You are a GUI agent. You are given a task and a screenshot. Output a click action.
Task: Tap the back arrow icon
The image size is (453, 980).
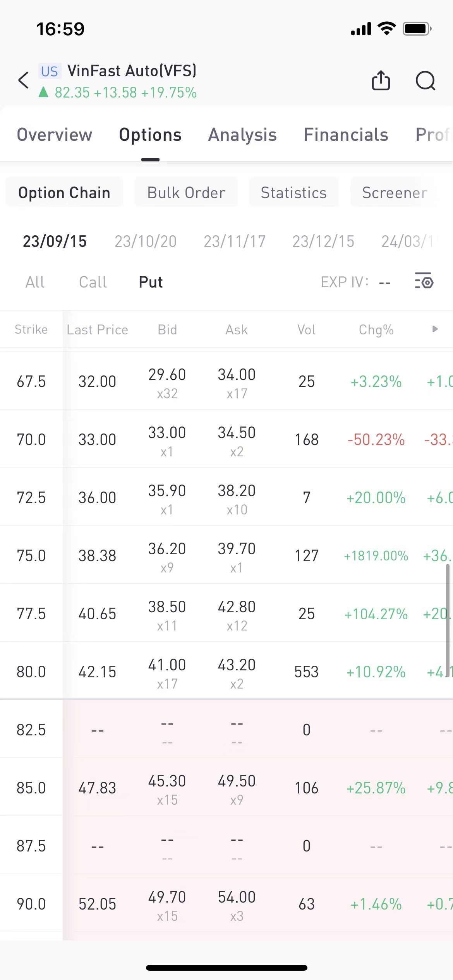point(24,81)
